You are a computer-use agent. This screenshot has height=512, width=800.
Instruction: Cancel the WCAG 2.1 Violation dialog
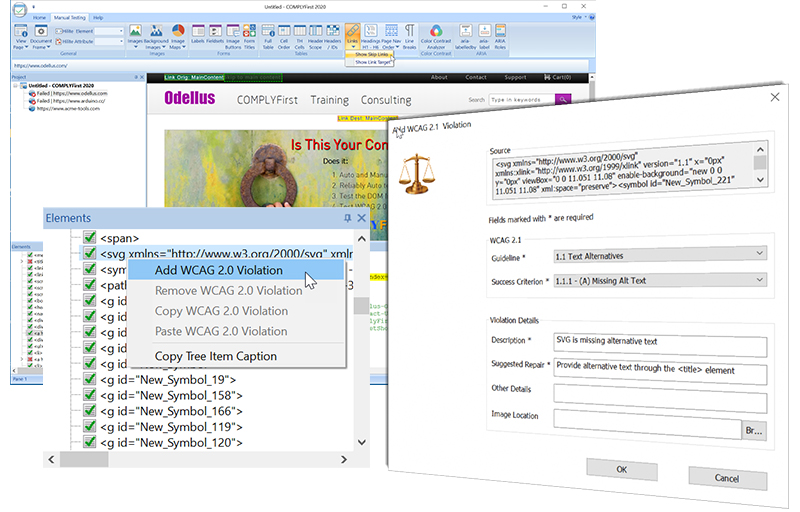click(x=728, y=478)
